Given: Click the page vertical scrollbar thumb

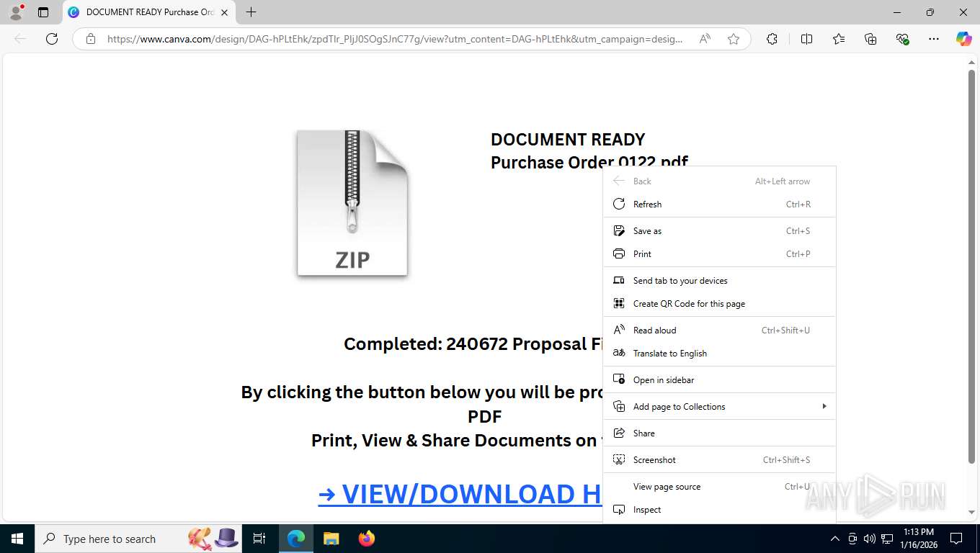Looking at the screenshot, I should coord(971,266).
